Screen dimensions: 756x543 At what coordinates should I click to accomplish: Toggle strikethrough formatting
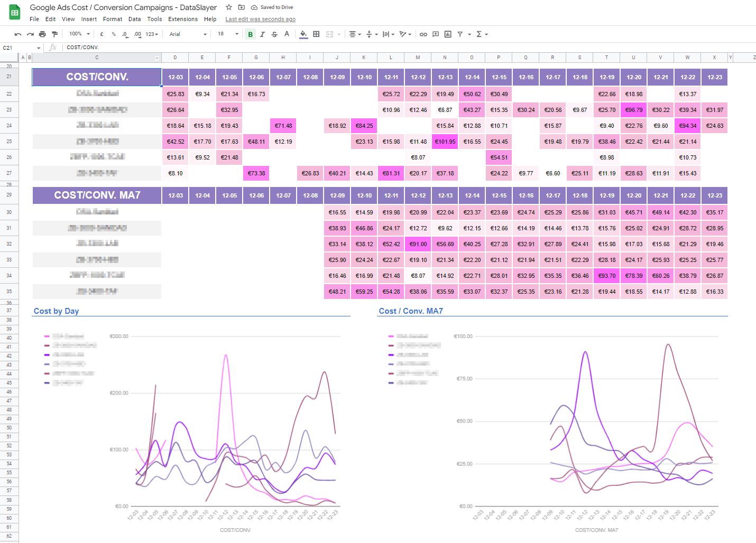point(274,34)
